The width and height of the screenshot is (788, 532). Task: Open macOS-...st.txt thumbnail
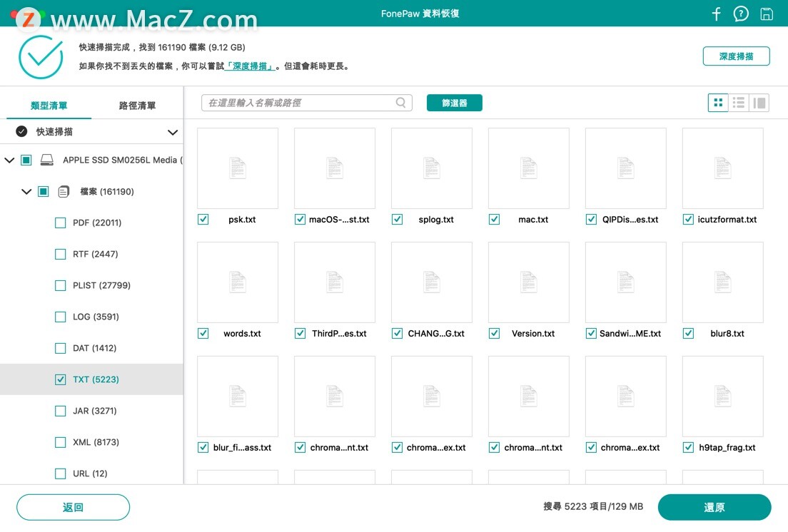coord(335,168)
